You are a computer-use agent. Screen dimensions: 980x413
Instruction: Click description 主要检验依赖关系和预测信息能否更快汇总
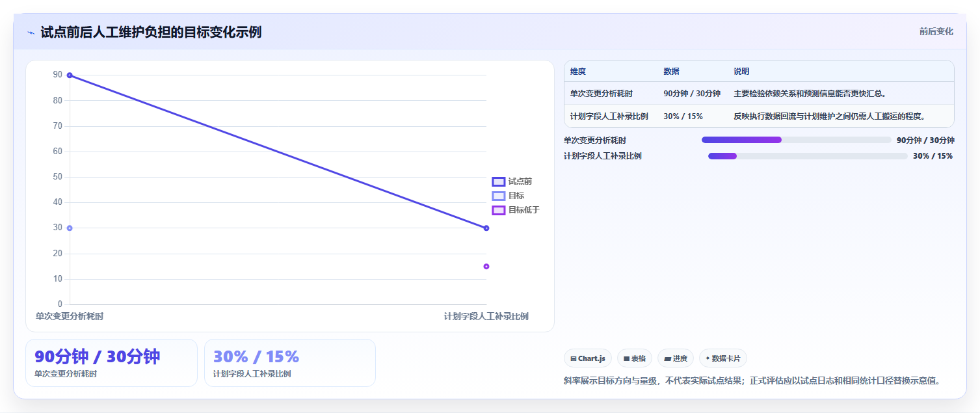click(810, 94)
